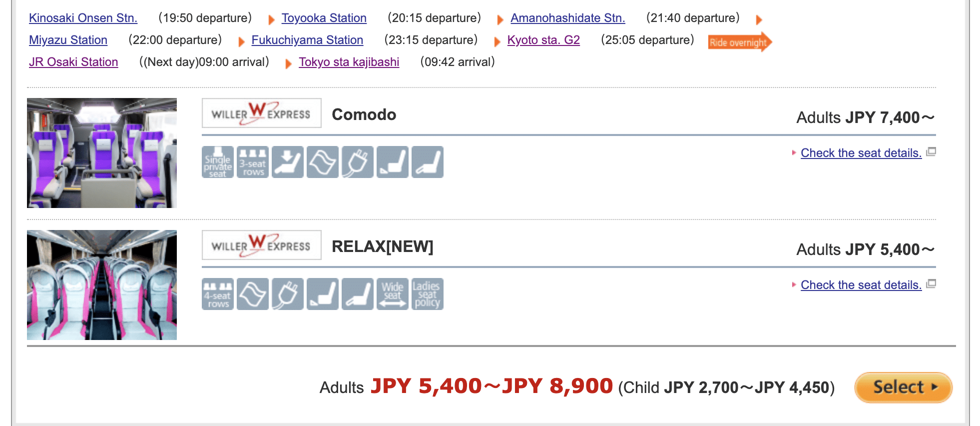This screenshot has height=426, width=980.
Task: Open the JR Osaki Station link
Action: (x=73, y=62)
